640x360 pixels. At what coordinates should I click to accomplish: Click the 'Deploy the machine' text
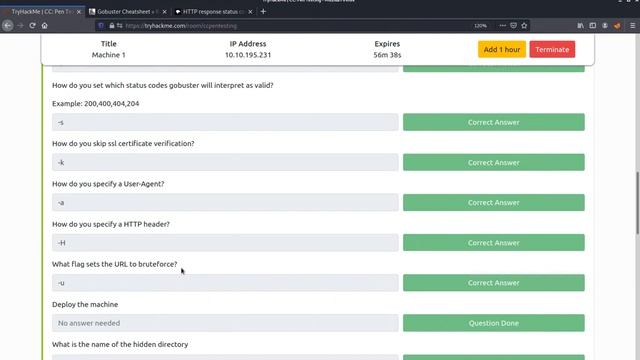pos(85,304)
